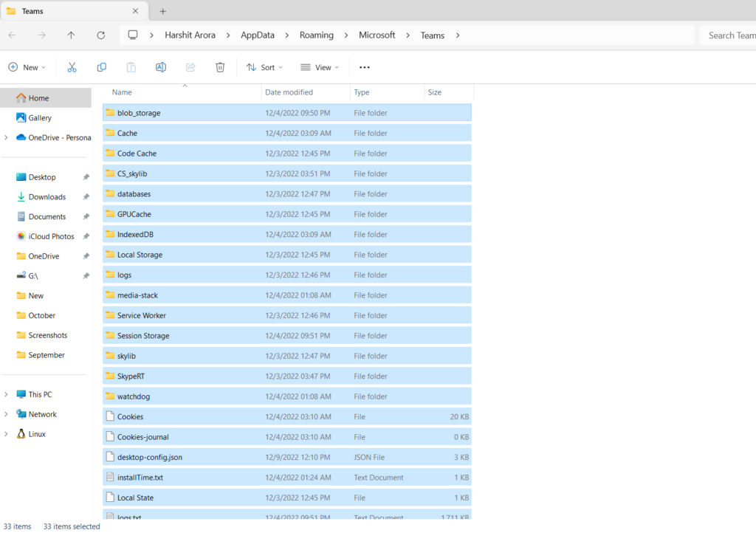The width and height of the screenshot is (756, 533).
Task: Click the Copy icon in toolbar
Action: click(101, 67)
